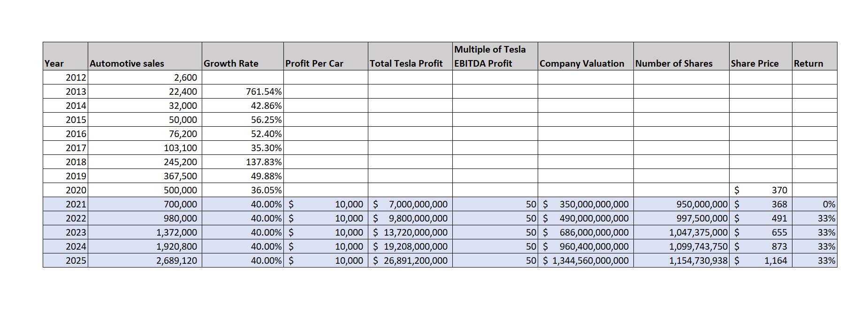Click the 0% return cell
Screen dimensions: 868x314
pos(815,204)
